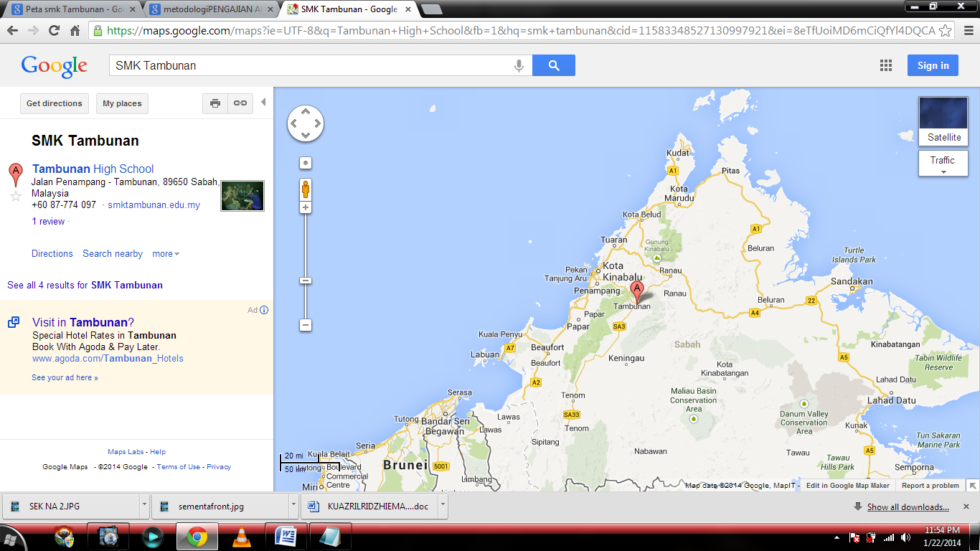Click the print icon in Maps panel
The image size is (980, 551).
pyautogui.click(x=215, y=103)
